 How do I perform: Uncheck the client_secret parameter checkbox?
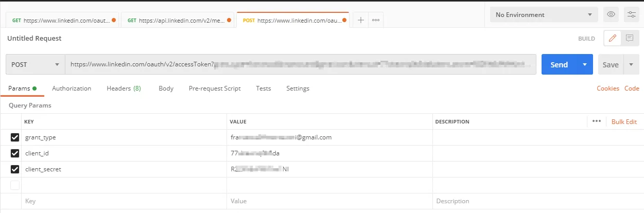(15, 169)
